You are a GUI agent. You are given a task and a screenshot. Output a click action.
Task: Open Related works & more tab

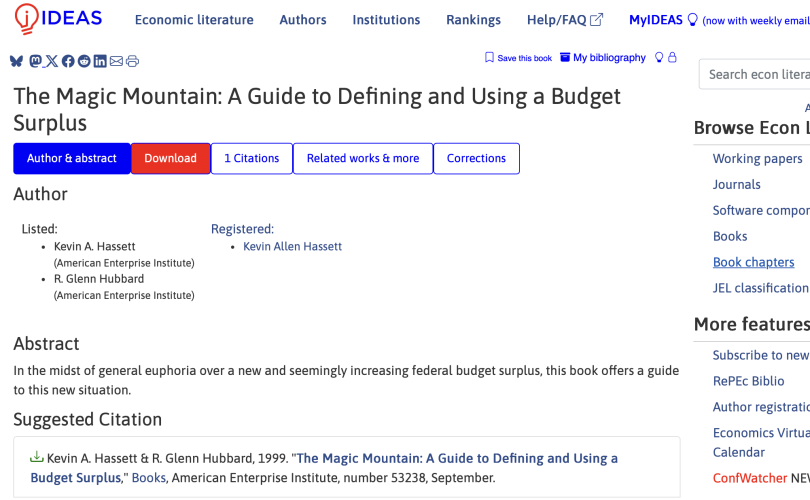363,158
